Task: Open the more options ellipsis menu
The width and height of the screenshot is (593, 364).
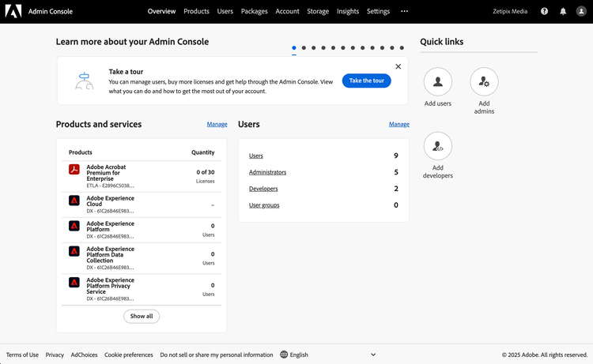Action: click(405, 11)
